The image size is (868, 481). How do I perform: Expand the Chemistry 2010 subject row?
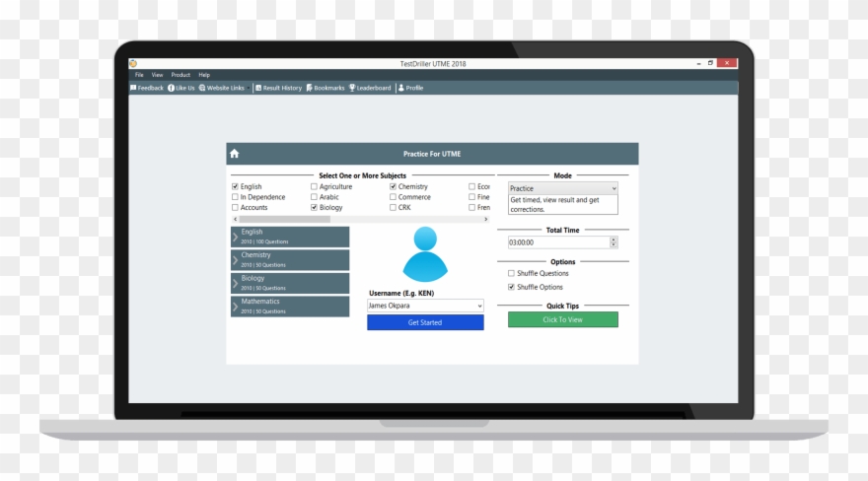coord(290,260)
